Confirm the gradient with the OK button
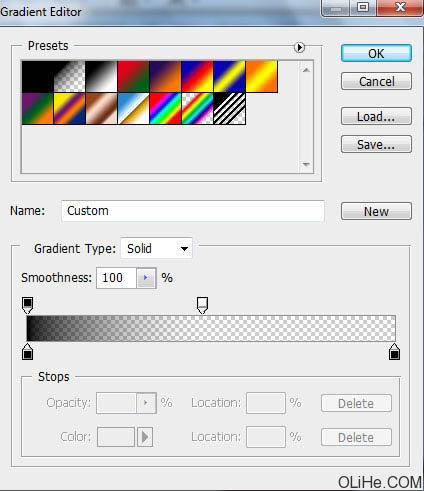424x491 pixels. 376,53
